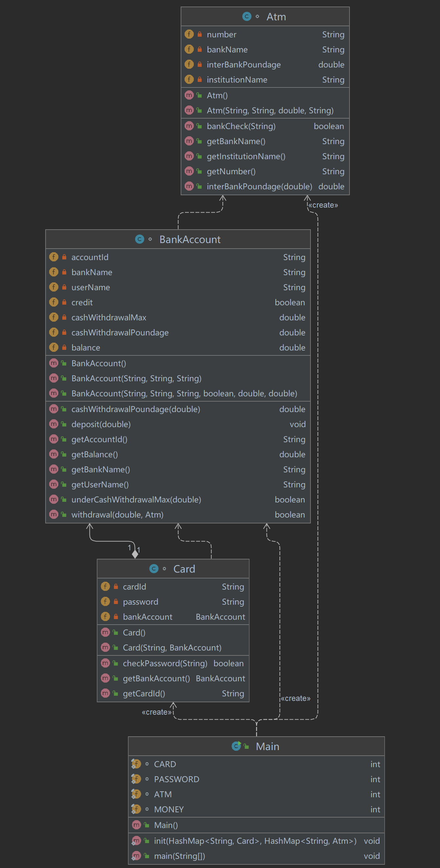This screenshot has height=868, width=440.
Task: Click «create» label under Atm class
Action: click(323, 205)
